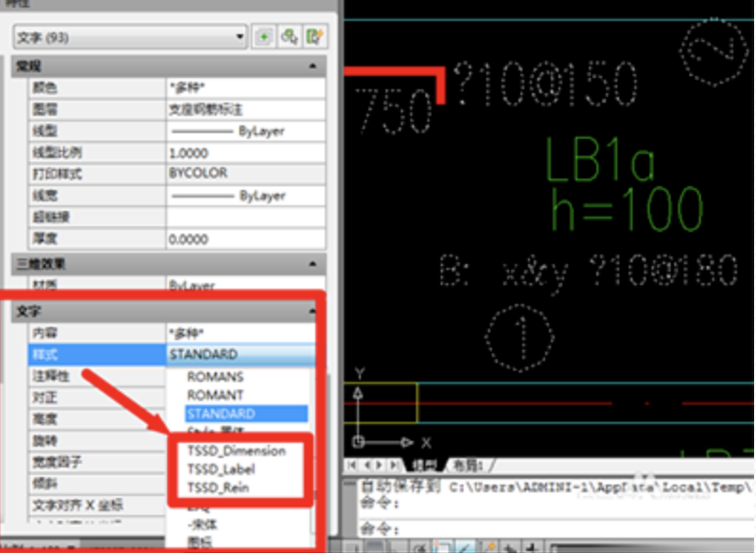Screen dimensions: 756x553
Task: Toggle the PICKADD value button
Action: (x=264, y=37)
